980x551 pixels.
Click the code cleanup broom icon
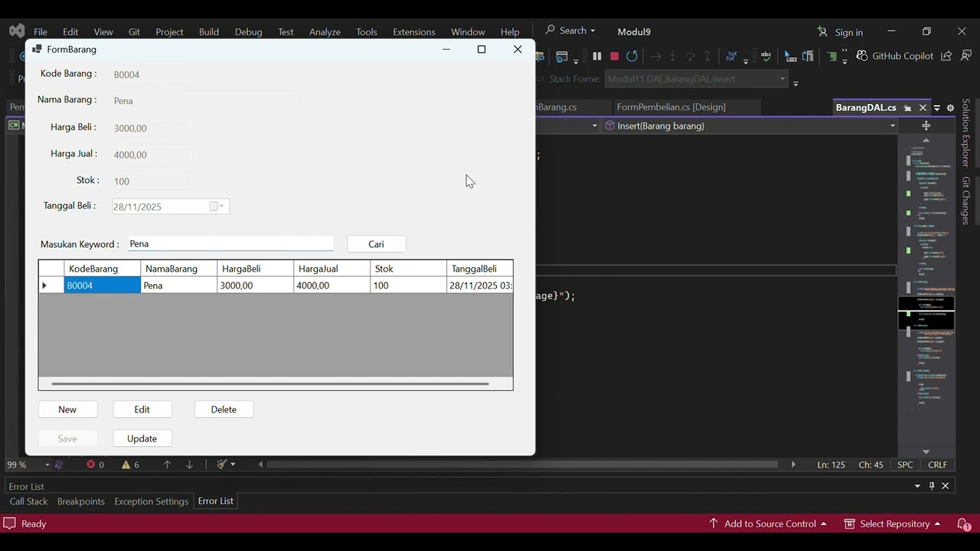click(221, 465)
